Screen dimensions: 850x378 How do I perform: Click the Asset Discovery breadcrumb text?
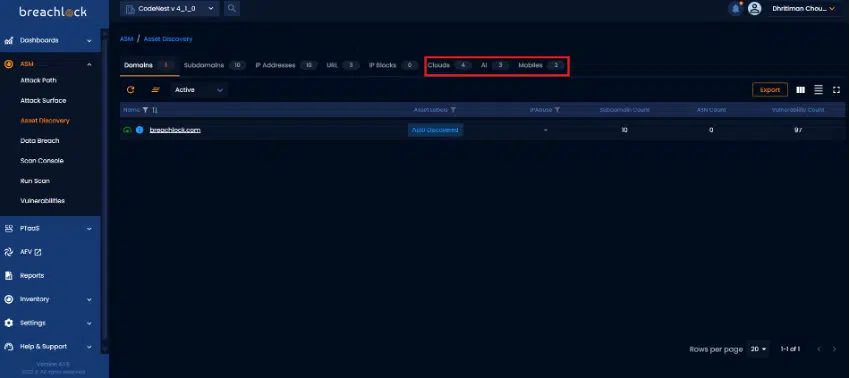(x=168, y=39)
